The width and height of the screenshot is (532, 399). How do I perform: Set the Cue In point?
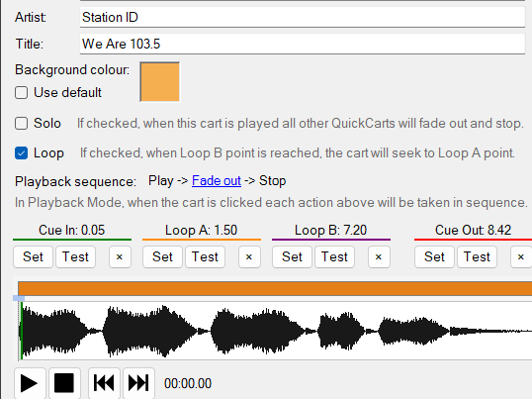click(33, 257)
